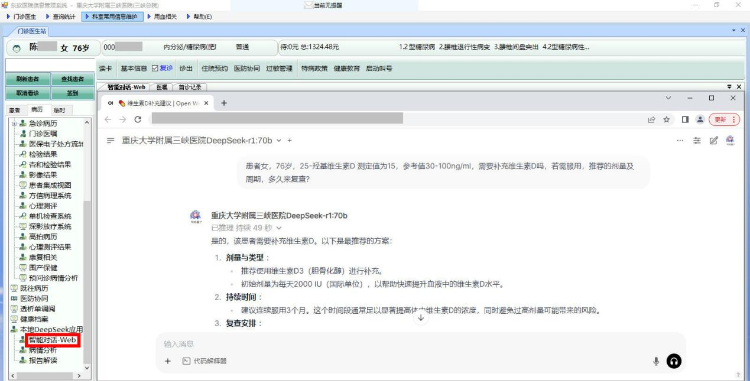The image size is (750, 381).
Task: Toggle the Open WebUI sidebar hamburger icon
Action: tap(110, 141)
